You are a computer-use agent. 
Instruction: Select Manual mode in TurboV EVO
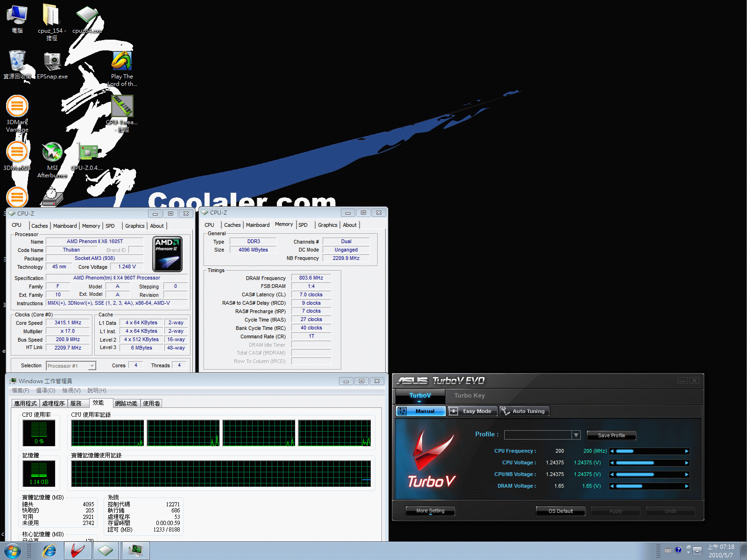click(x=421, y=411)
